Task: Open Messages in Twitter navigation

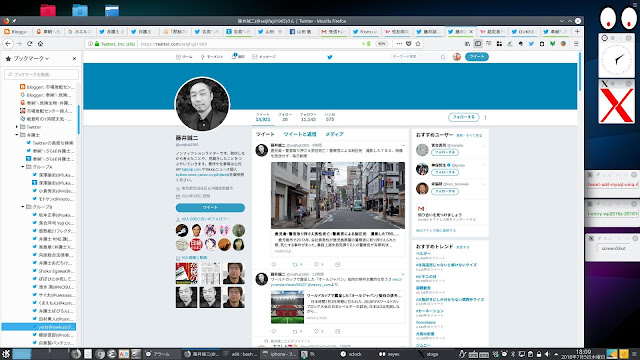Action: coord(264,57)
